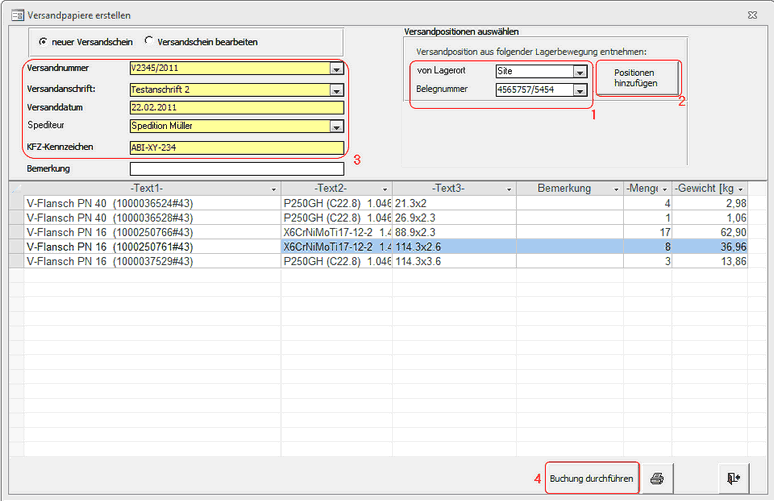
Task: Click the KFZ-Kennzeichen input field
Action: click(x=236, y=147)
